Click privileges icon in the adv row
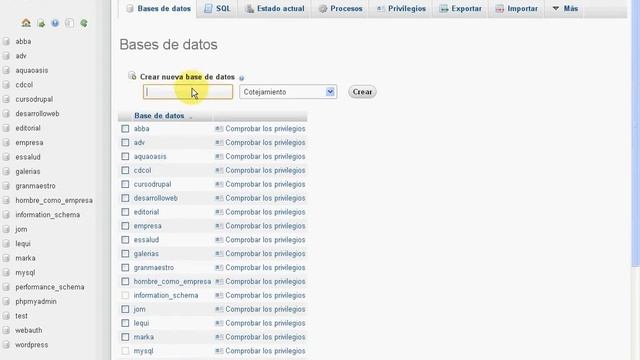 pyautogui.click(x=219, y=143)
